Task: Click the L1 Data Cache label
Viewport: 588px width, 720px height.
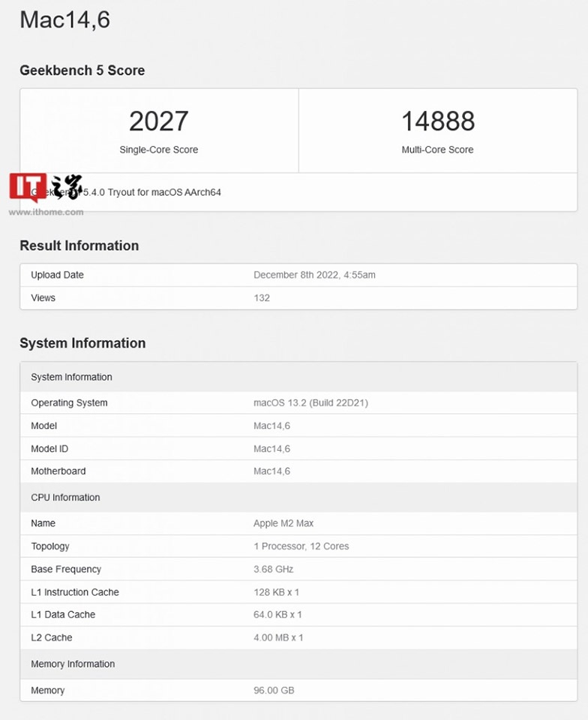Action: pos(63,614)
